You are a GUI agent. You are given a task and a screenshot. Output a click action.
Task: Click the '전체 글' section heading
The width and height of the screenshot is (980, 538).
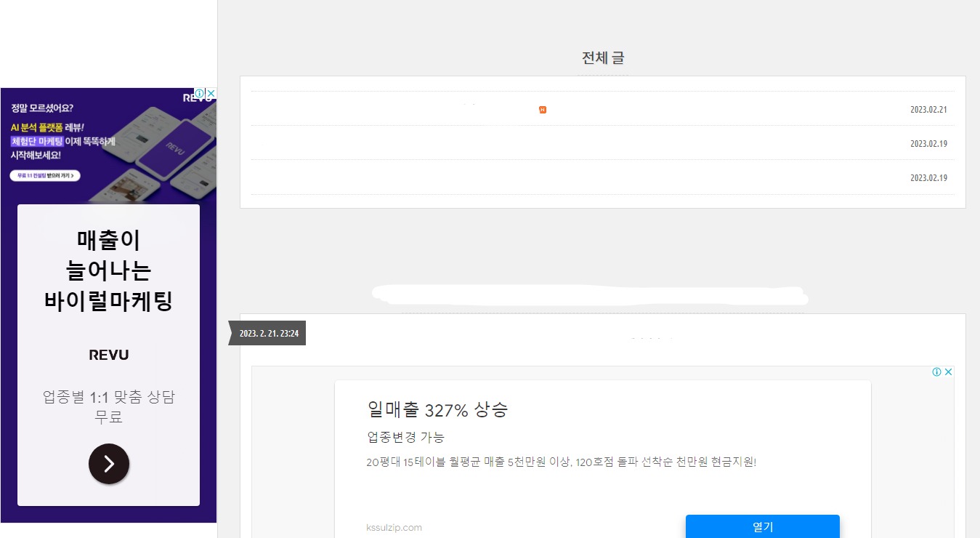tap(603, 58)
